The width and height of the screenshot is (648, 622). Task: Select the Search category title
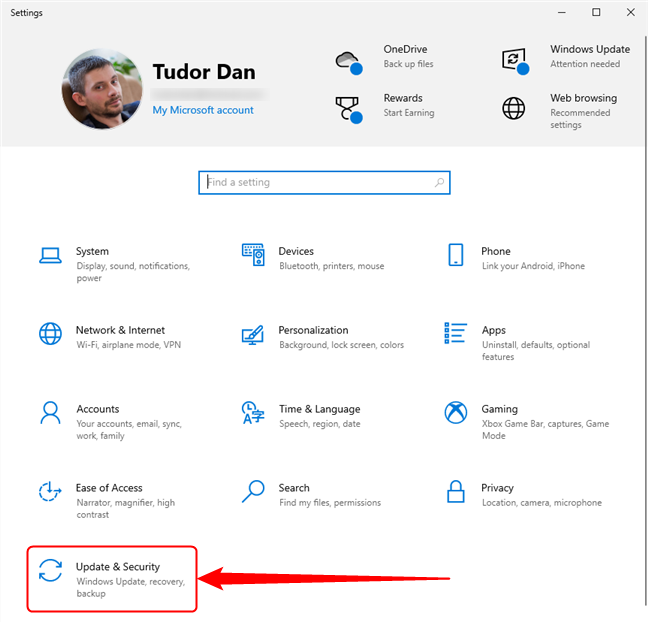(x=294, y=488)
